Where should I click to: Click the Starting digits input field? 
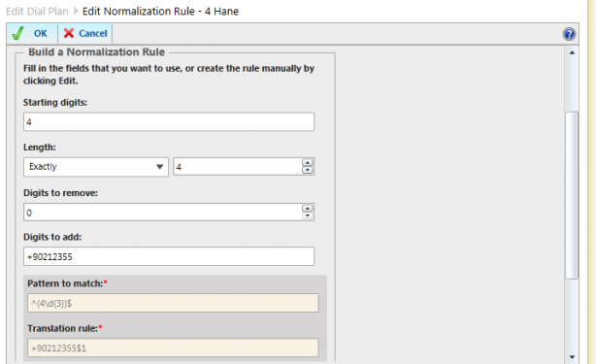click(x=169, y=121)
